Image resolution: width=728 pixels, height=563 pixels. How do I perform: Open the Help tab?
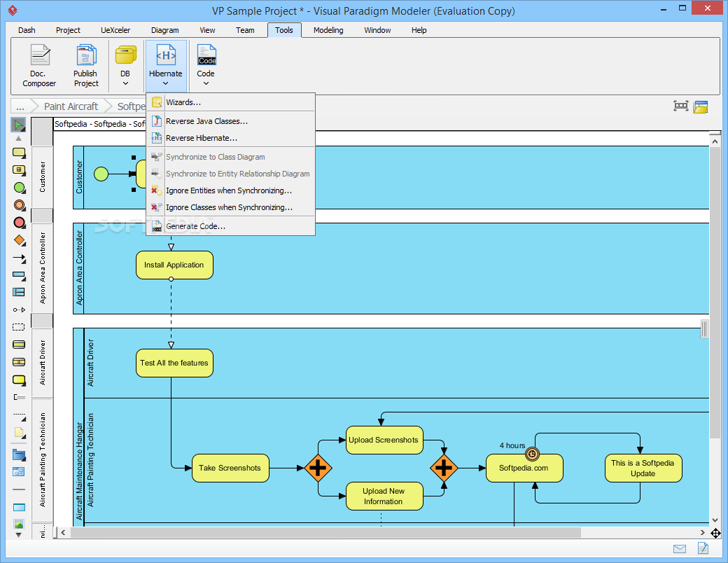[419, 30]
